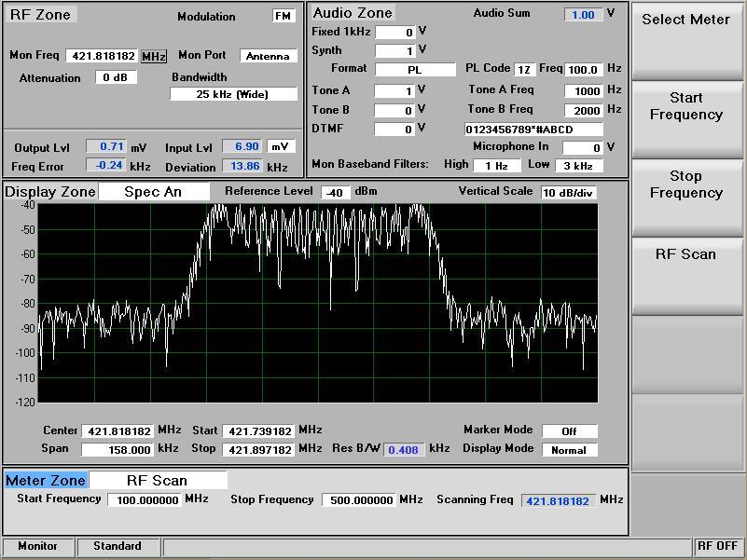Edit the Mon Freq 421.818182 field

coord(102,56)
